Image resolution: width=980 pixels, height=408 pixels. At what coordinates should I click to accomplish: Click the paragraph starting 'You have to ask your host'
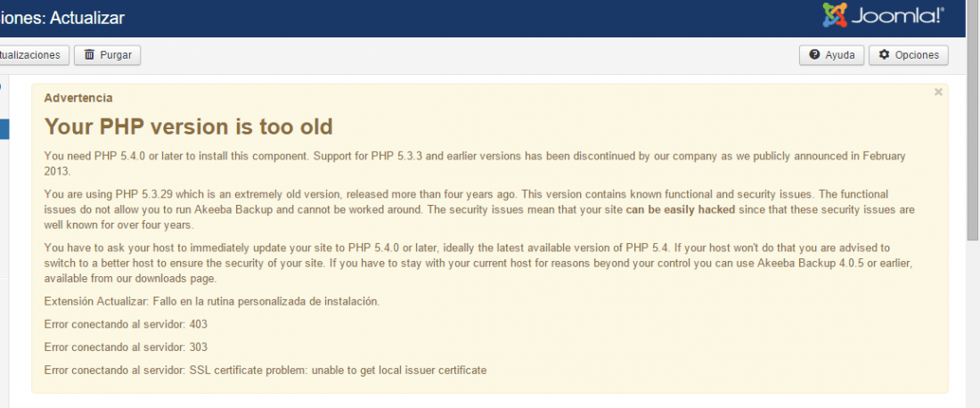tap(478, 263)
